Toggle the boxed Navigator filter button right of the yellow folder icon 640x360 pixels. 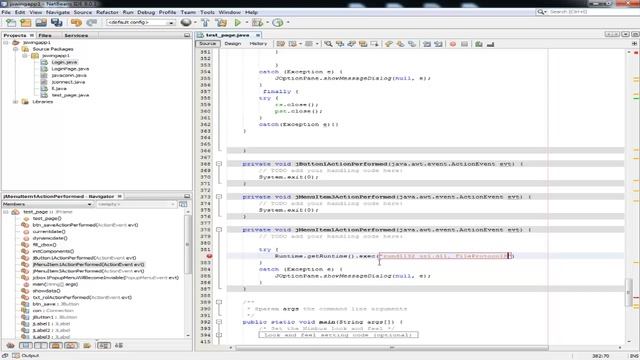pyautogui.click(x=103, y=346)
